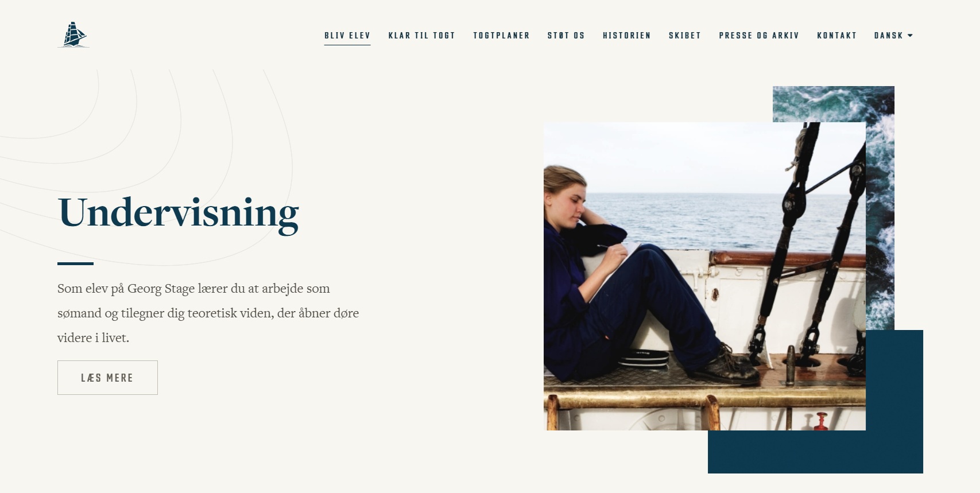
Task: Go to Togtplaner
Action: point(502,36)
